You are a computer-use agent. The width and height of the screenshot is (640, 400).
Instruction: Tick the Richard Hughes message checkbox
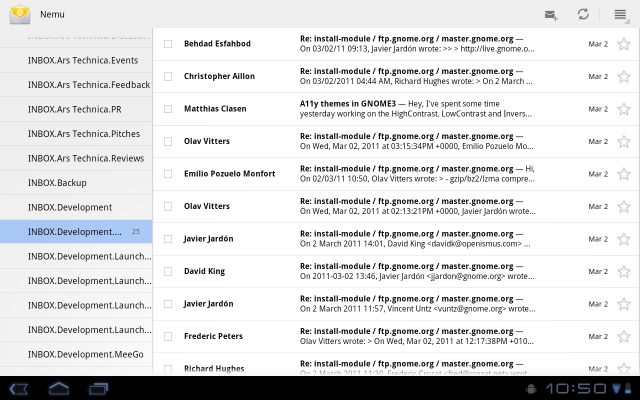click(x=168, y=369)
